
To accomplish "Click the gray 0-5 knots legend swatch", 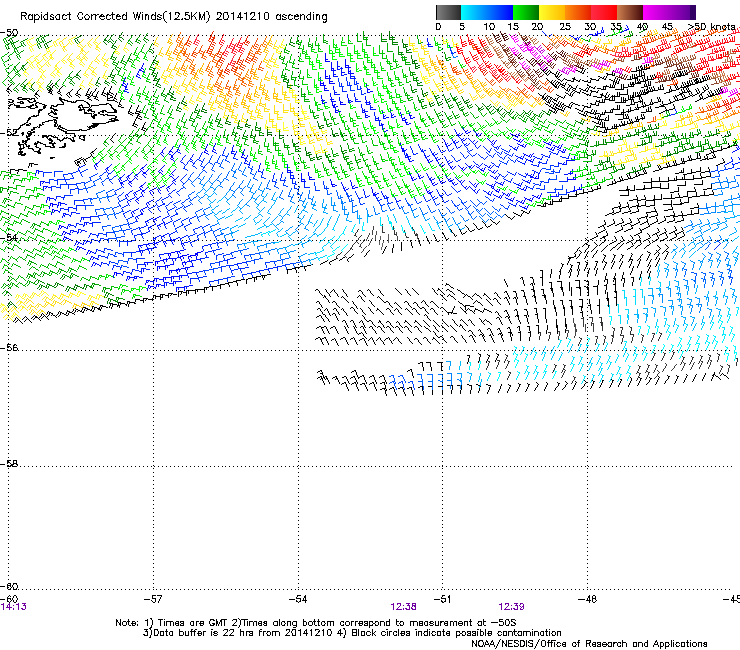I will coord(449,12).
